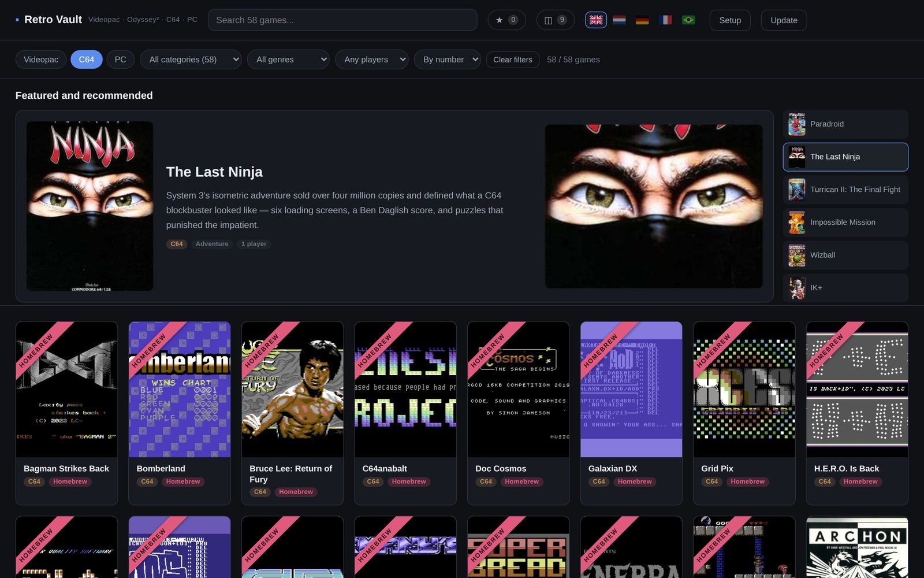Select IK+ in the featured list
The image size is (924, 578).
(x=845, y=288)
